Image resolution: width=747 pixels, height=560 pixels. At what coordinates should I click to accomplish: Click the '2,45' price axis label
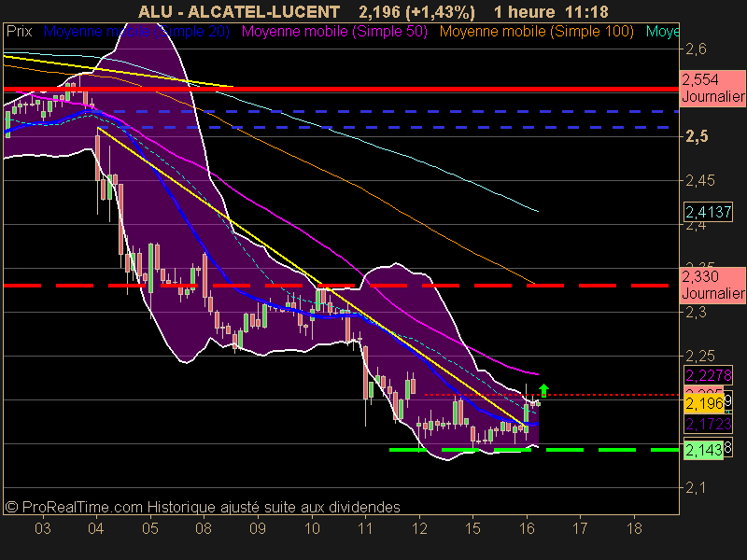[700, 180]
